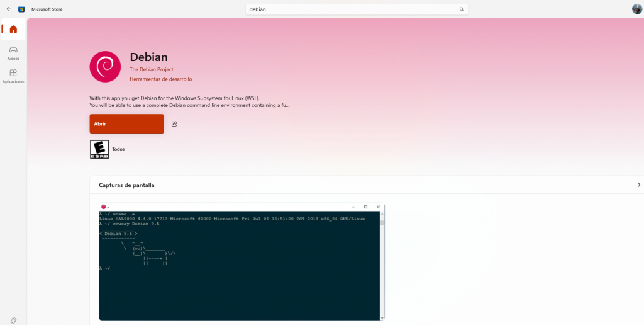The height and width of the screenshot is (325, 644).
Task: Open the Juegos section
Action: [x=14, y=53]
